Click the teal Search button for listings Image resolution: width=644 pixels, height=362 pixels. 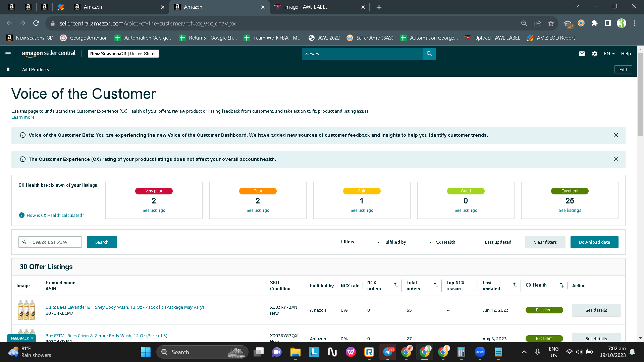click(102, 242)
